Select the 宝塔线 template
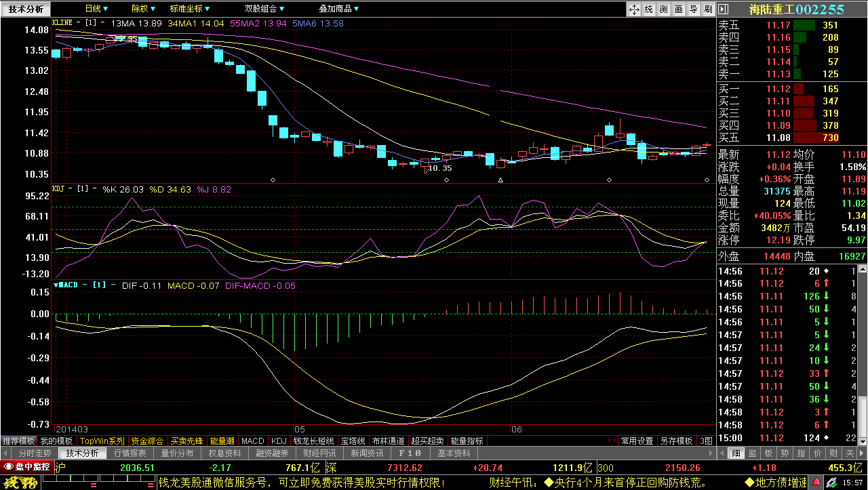The height and width of the screenshot is (490, 868). click(x=353, y=441)
